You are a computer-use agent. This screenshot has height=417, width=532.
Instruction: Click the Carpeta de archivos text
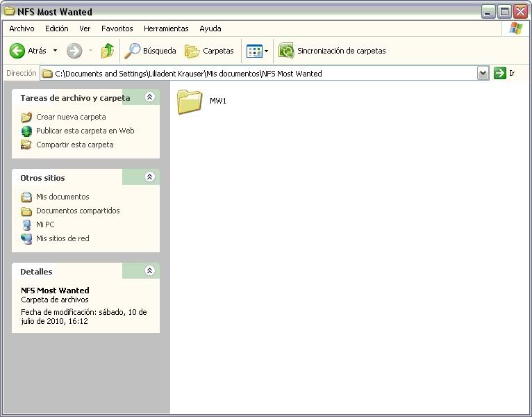[x=55, y=300]
